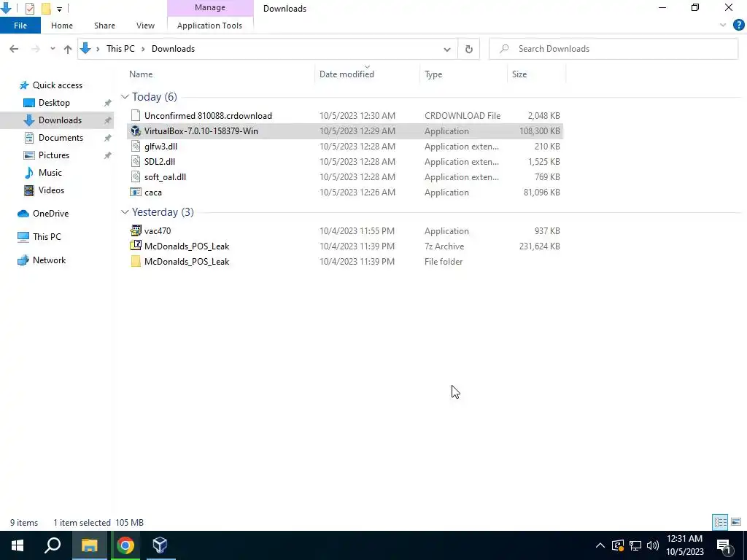747x560 pixels.
Task: Open the Windows Start menu
Action: tap(18, 545)
